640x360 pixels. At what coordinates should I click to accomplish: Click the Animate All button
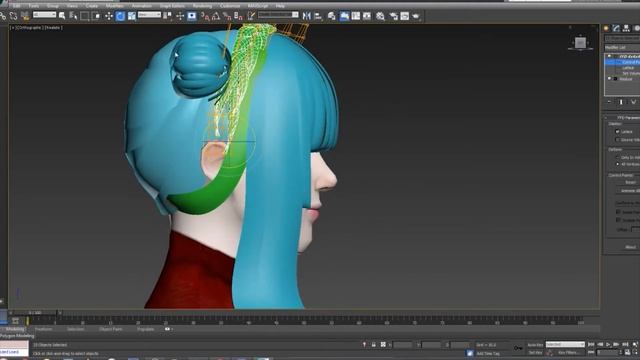(630, 191)
